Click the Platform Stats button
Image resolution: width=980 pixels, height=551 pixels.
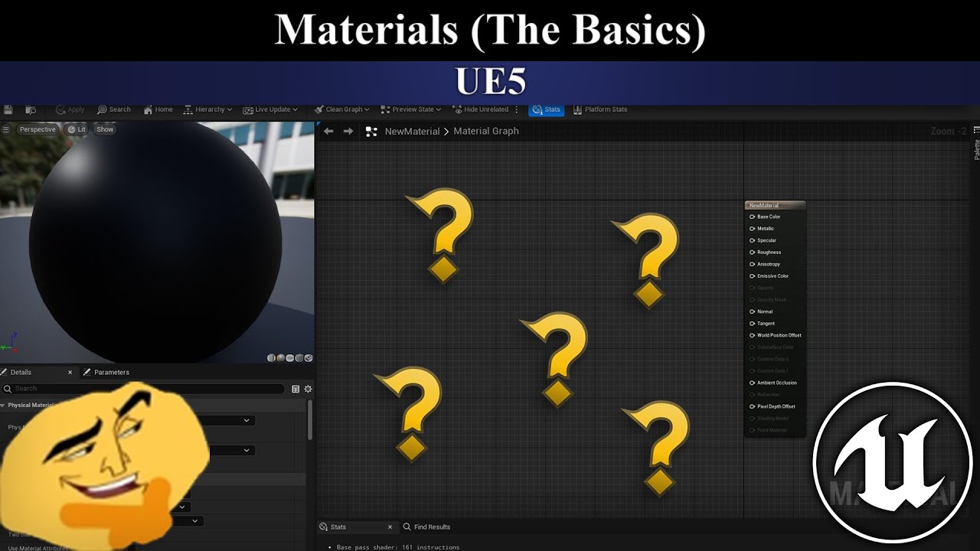[600, 109]
